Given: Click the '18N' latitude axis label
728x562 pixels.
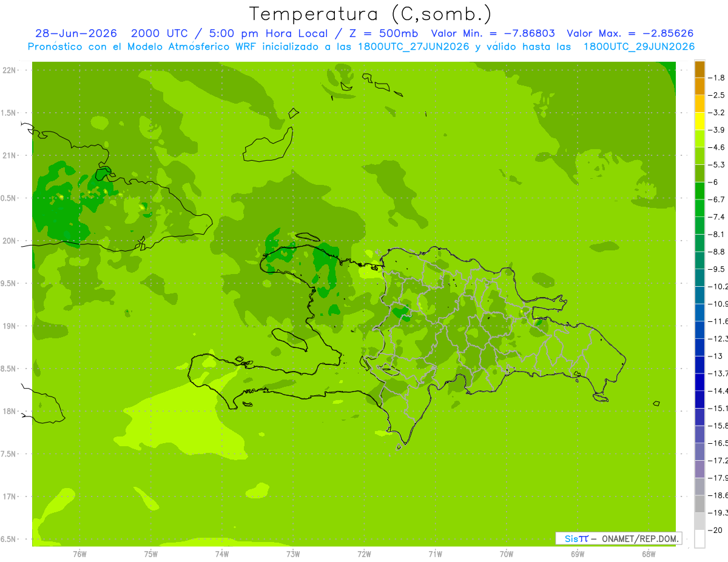Looking at the screenshot, I should tap(9, 412).
